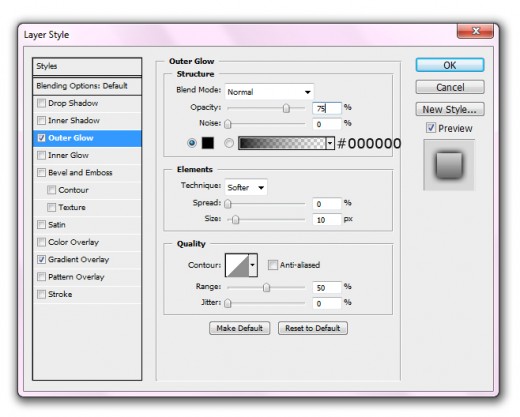Click the Range slider handle
Viewport: 520px width, 417px height.
pos(266,287)
